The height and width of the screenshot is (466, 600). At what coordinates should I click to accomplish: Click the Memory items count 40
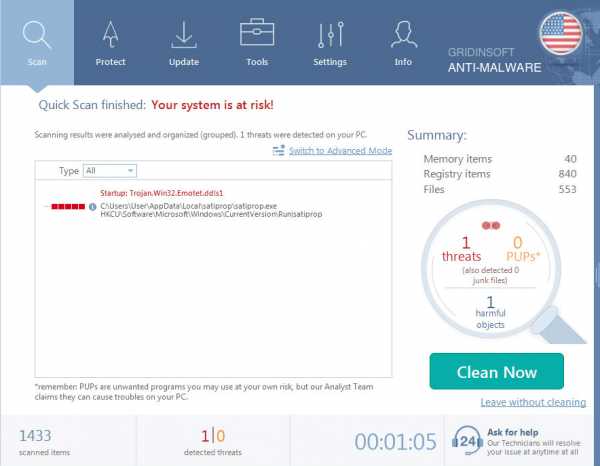570,159
